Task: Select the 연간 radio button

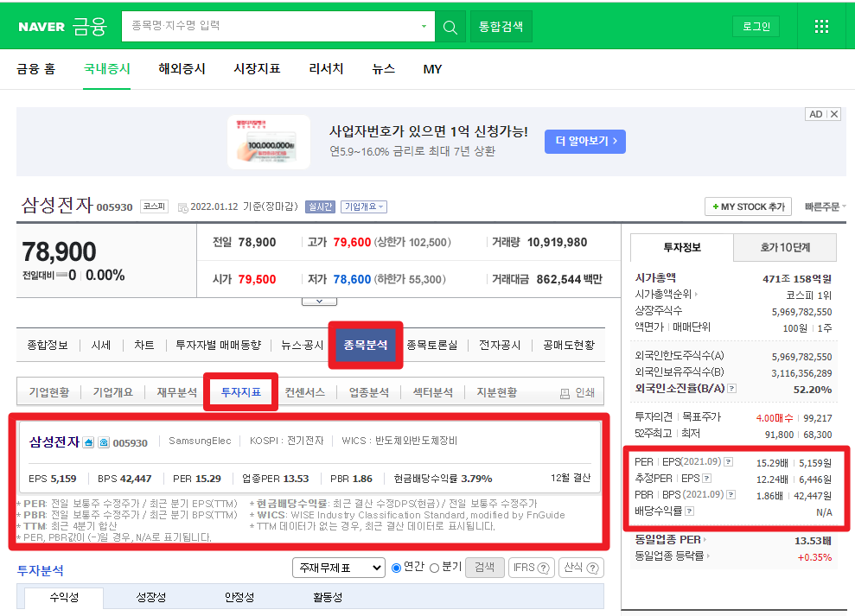Action: (x=397, y=568)
